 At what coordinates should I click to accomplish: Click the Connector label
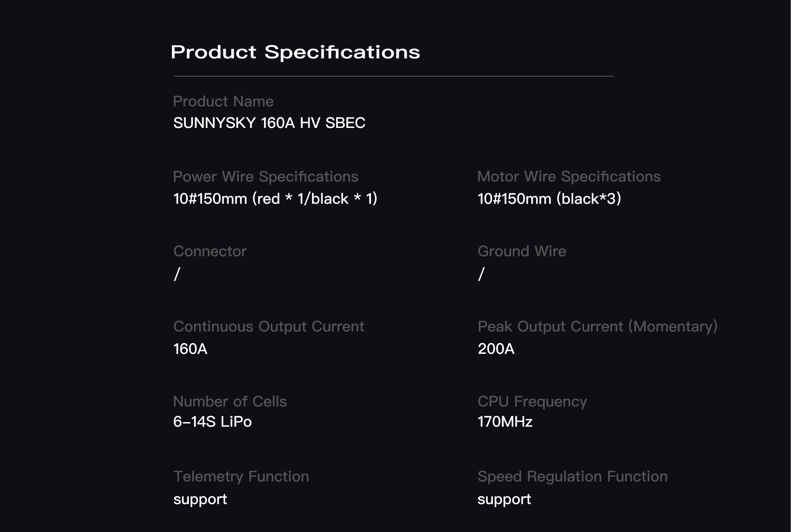210,251
